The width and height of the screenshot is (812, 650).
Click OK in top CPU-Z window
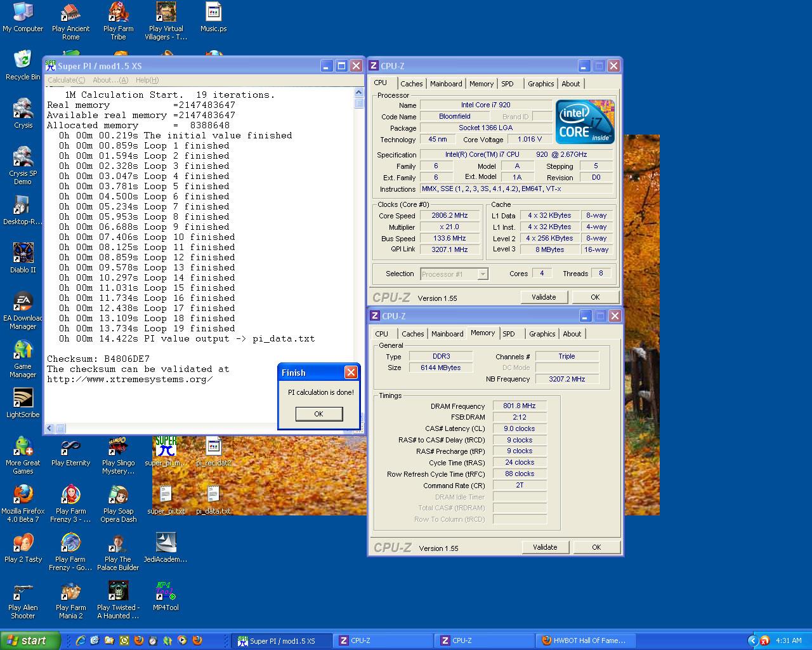pyautogui.click(x=595, y=297)
